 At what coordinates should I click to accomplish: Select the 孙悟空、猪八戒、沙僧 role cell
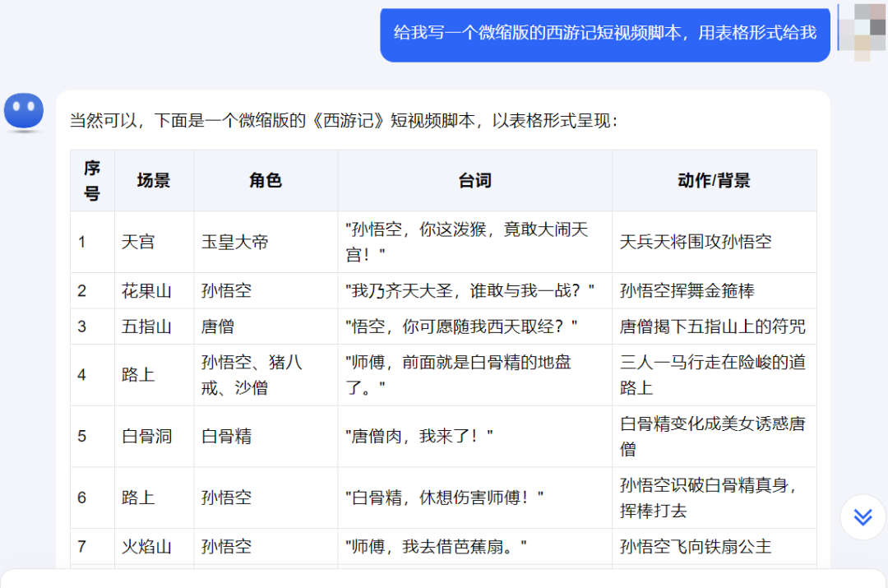[252, 374]
